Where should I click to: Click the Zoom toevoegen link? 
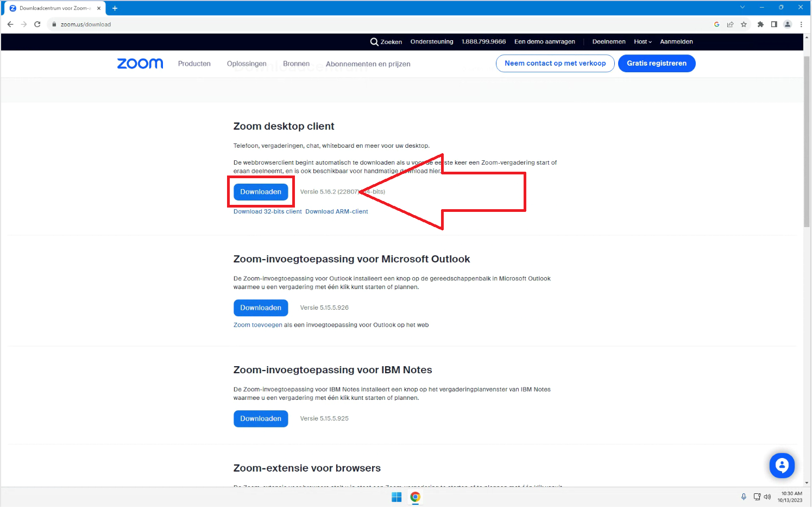258,325
